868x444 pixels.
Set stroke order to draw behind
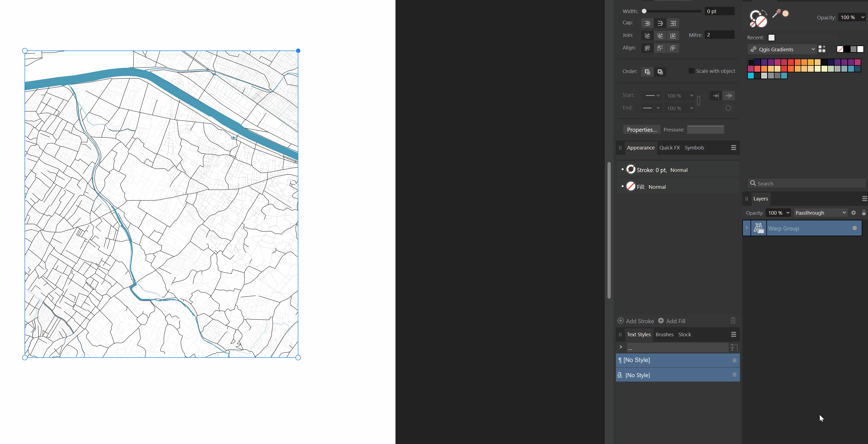tap(647, 72)
